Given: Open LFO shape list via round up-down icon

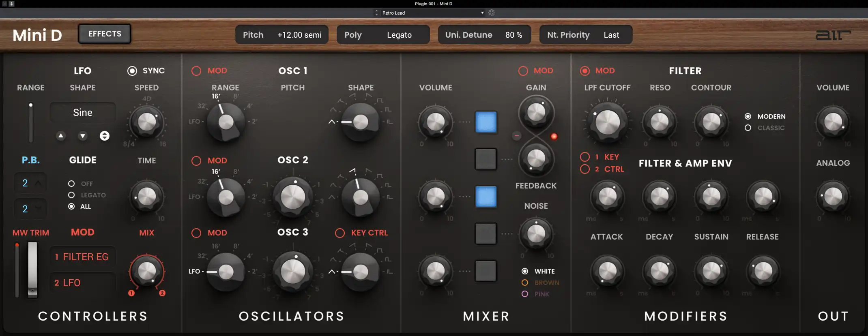Looking at the screenshot, I should click(105, 136).
